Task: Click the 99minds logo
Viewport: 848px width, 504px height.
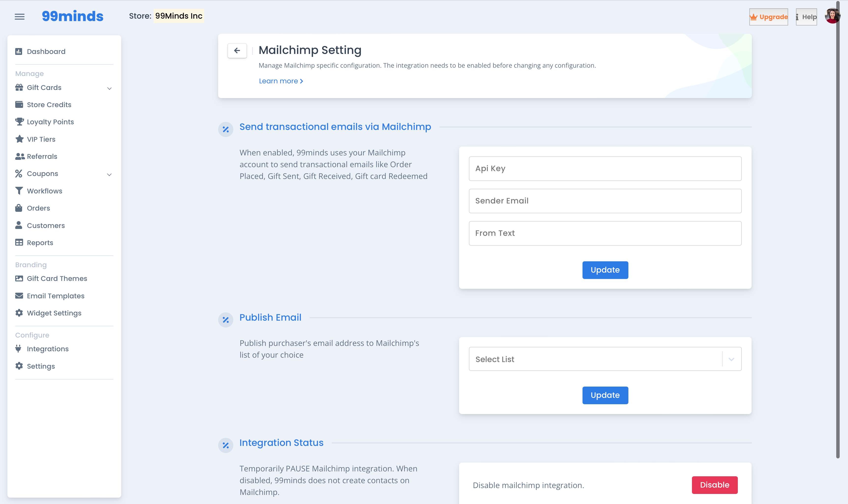Action: (x=72, y=16)
